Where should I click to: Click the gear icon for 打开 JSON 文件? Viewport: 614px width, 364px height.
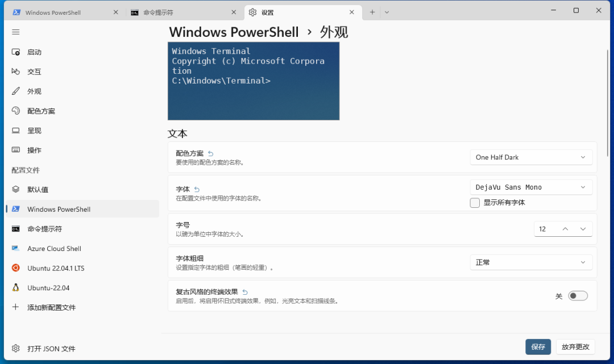(16, 348)
